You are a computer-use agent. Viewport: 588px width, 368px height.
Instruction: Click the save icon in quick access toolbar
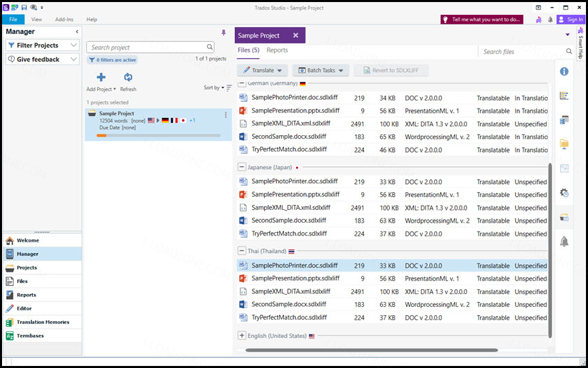24,7
